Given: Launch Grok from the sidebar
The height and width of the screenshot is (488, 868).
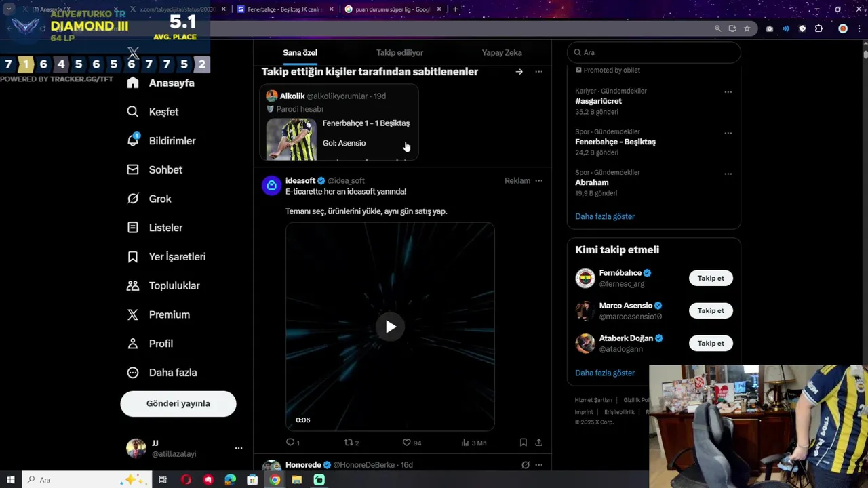Looking at the screenshot, I should click(149, 199).
